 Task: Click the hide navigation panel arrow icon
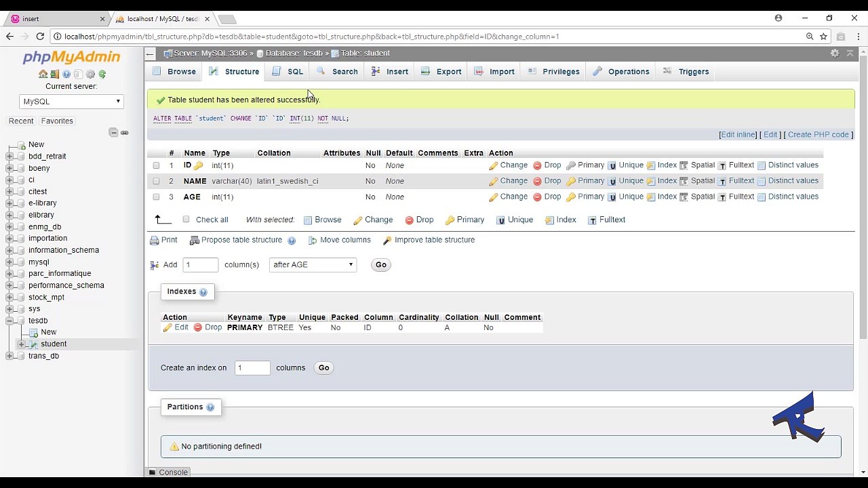tap(150, 53)
